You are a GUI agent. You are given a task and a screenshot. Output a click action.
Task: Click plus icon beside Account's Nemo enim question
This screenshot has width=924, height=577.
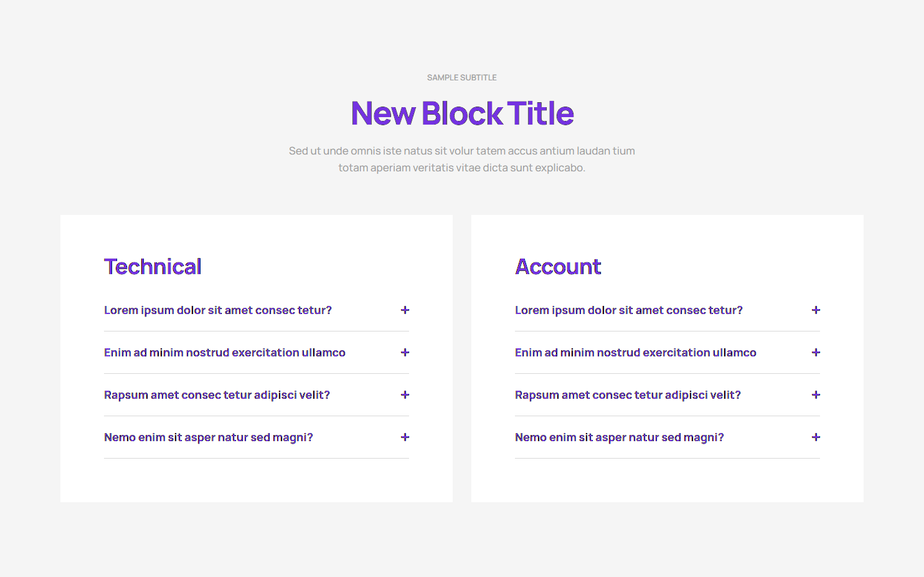(816, 437)
